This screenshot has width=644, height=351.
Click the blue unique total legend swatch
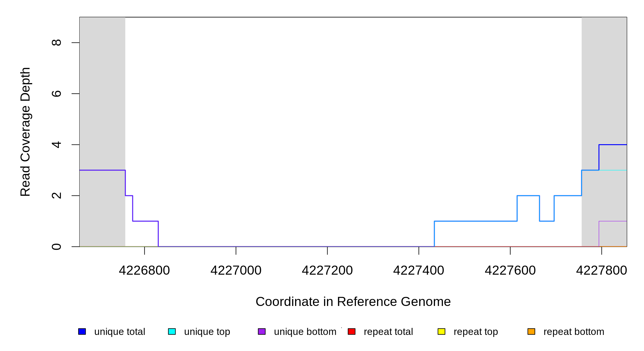click(82, 331)
